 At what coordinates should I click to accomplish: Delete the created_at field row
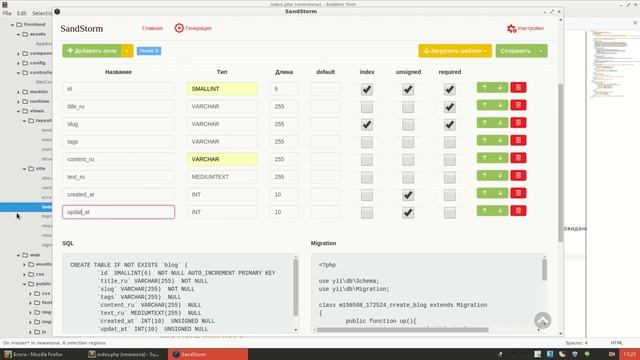[x=518, y=193]
